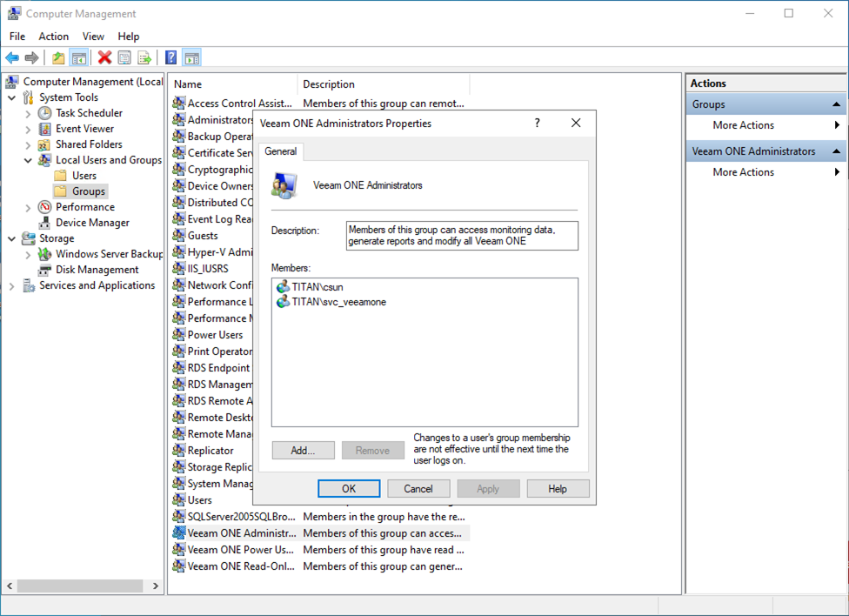This screenshot has height=616, width=849.
Task: Select the SQLServer2005SQLBro... group row
Action: 320,517
